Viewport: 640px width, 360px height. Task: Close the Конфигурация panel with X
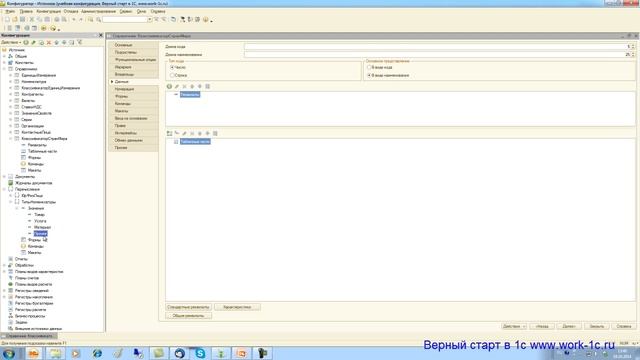point(101,36)
